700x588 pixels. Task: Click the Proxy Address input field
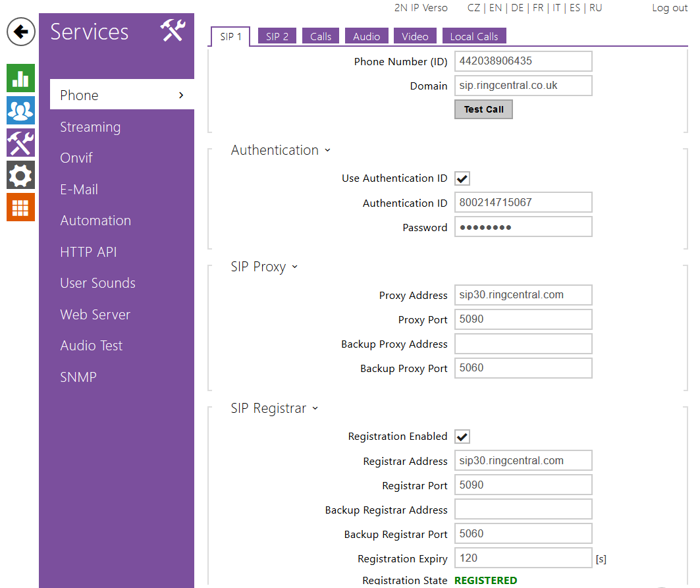pyautogui.click(x=523, y=295)
